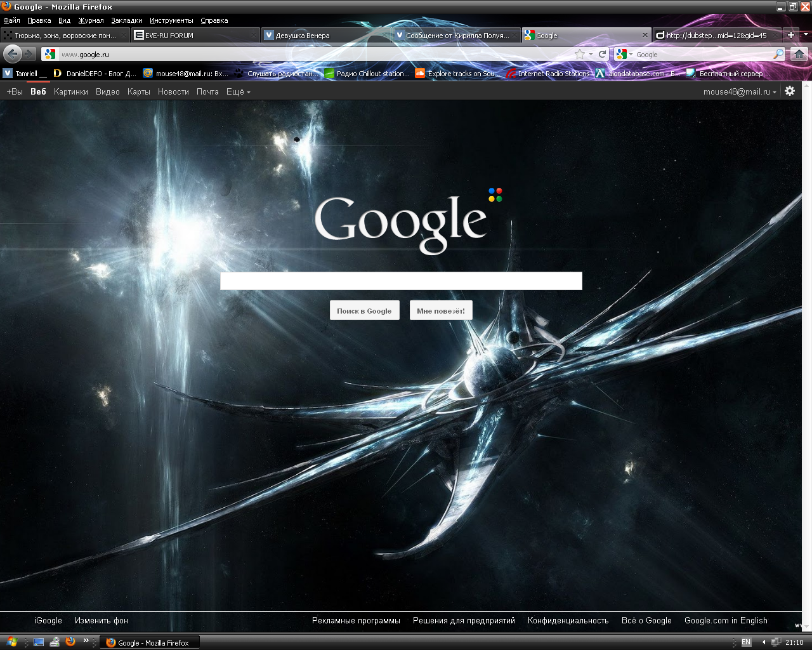Screen dimensions: 812x650
Task: Open Картинки in the Google bar
Action: coord(71,91)
